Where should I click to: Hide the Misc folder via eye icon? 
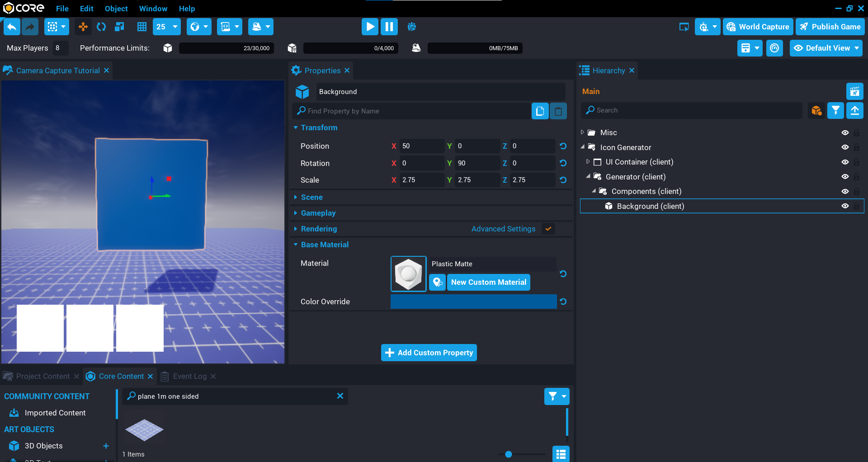point(844,132)
